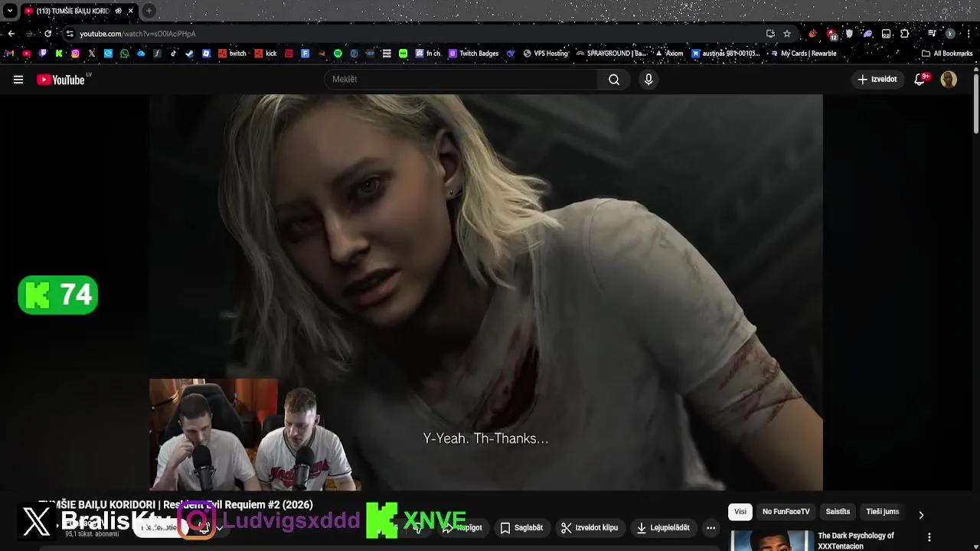The width and height of the screenshot is (980, 551).
Task: Open media controls icon in toolbar
Action: click(932, 34)
